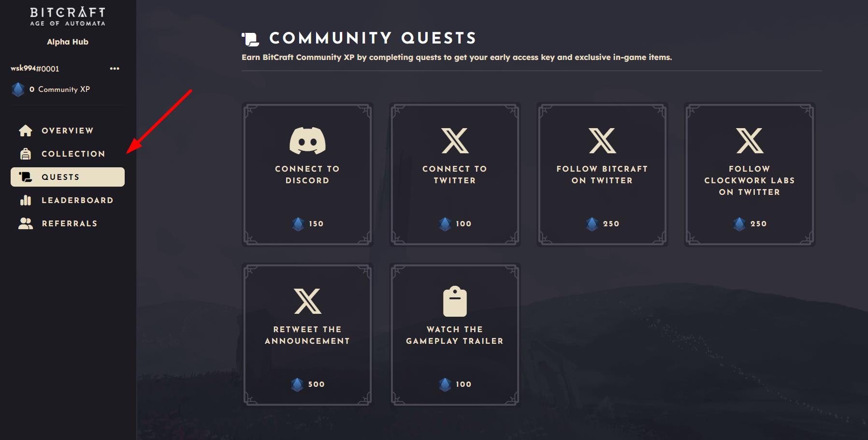This screenshot has width=868, height=440.
Task: Click the Collection backpack icon
Action: pyautogui.click(x=26, y=154)
